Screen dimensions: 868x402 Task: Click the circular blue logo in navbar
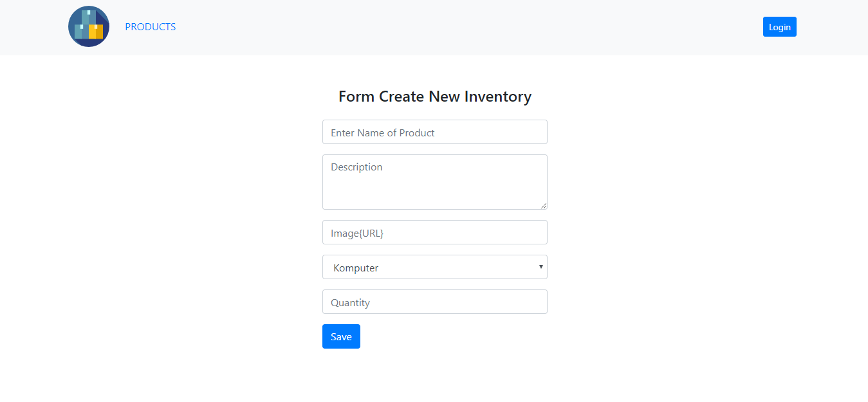click(x=88, y=26)
